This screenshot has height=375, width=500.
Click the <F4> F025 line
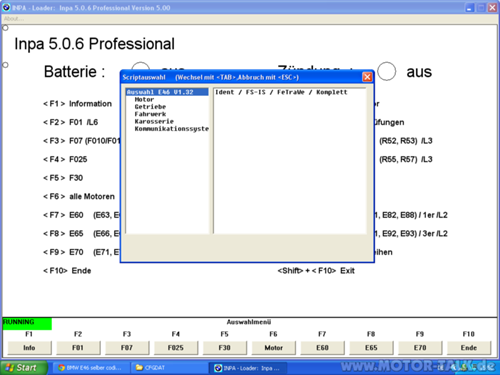[65, 159]
